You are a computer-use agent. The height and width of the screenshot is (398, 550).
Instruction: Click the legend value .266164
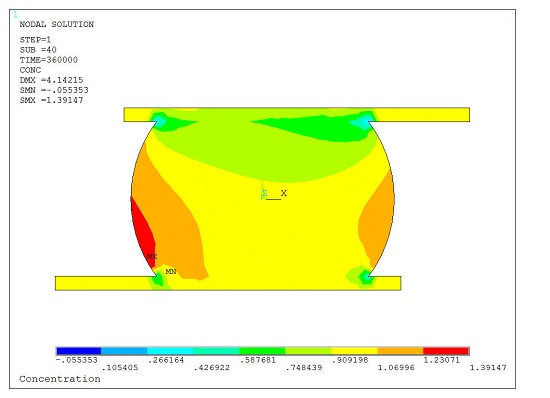pyautogui.click(x=166, y=360)
